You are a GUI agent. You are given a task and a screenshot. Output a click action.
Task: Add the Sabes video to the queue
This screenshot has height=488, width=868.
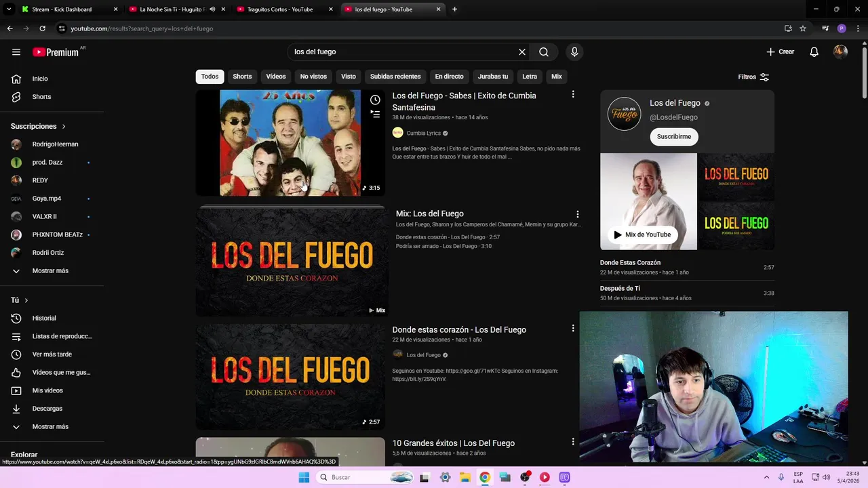point(375,115)
